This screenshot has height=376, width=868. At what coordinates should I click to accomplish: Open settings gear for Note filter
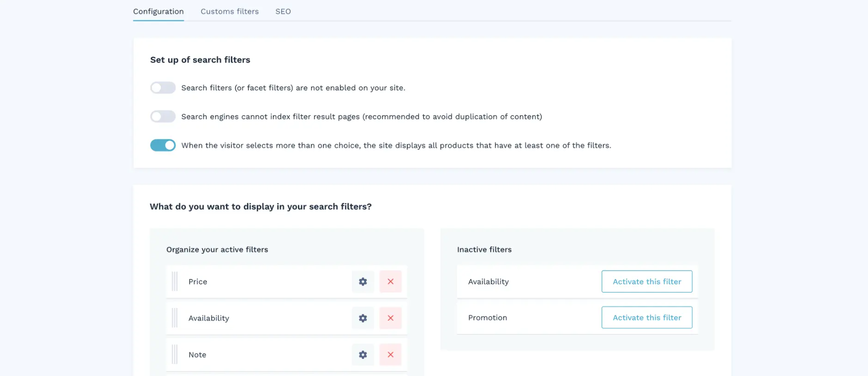363,355
